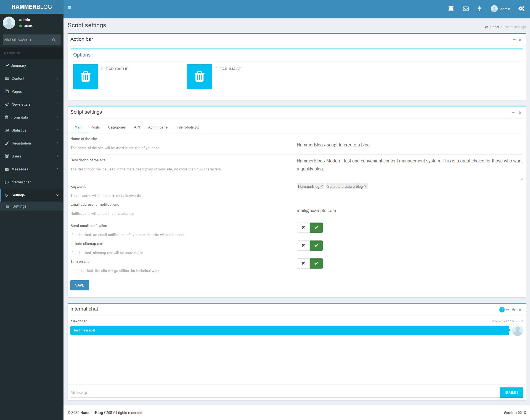The image size is (530, 420).
Task: Click the Global search magnifier icon
Action: (54, 40)
